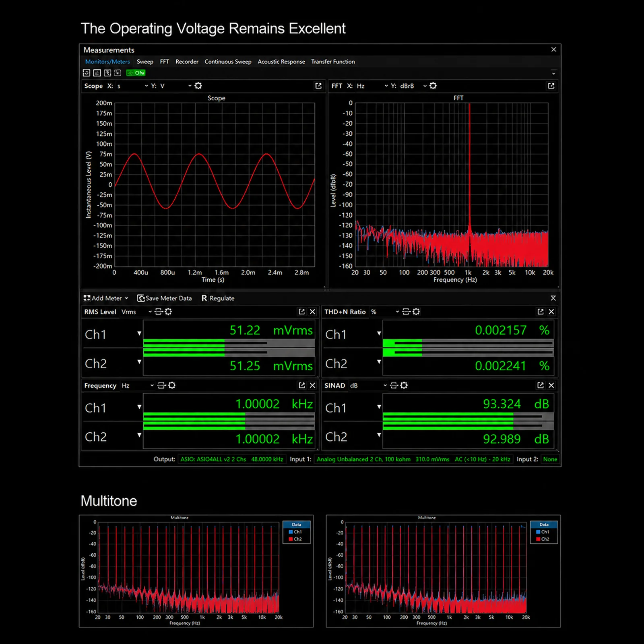Open FFT Y axis dBrB dropdown

tap(413, 86)
